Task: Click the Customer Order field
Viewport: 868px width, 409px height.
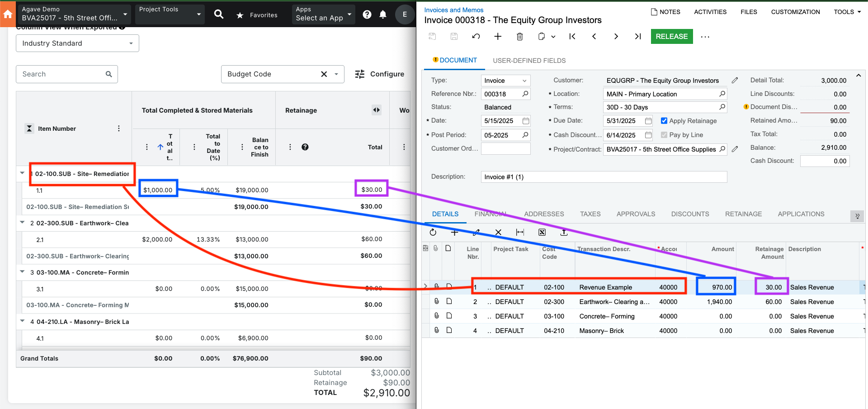Action: pos(505,148)
